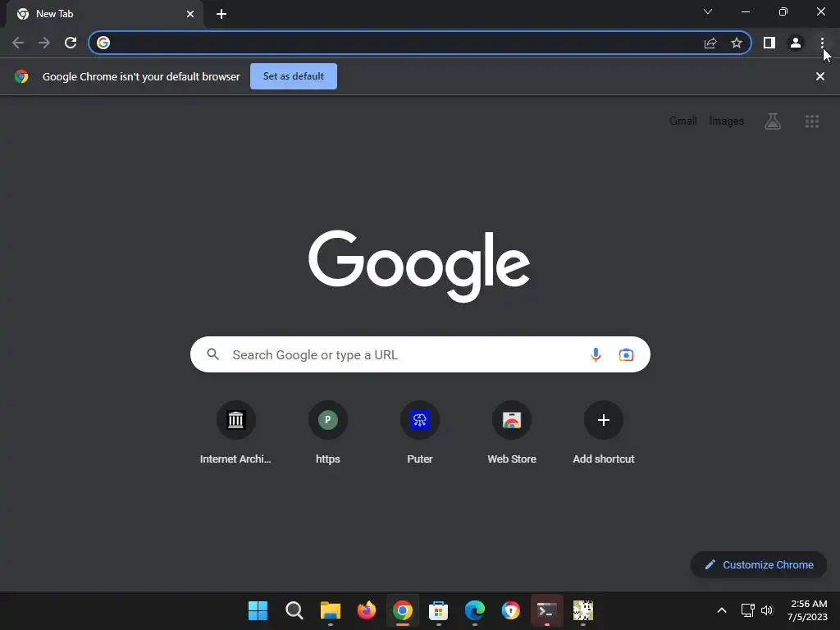Open File Explorer from taskbar
The width and height of the screenshot is (840, 630).
(x=330, y=610)
